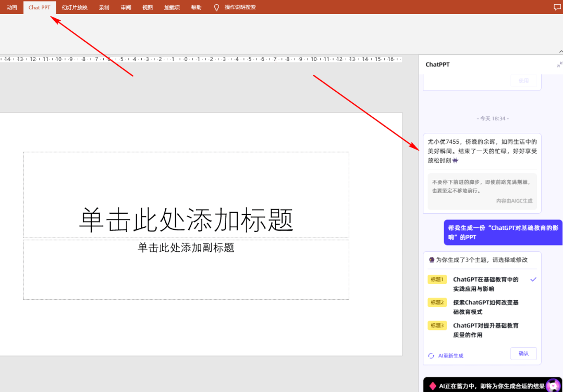This screenshot has height=392, width=563.
Task: Focus the 操作说明搜索 search box
Action: [x=240, y=7]
